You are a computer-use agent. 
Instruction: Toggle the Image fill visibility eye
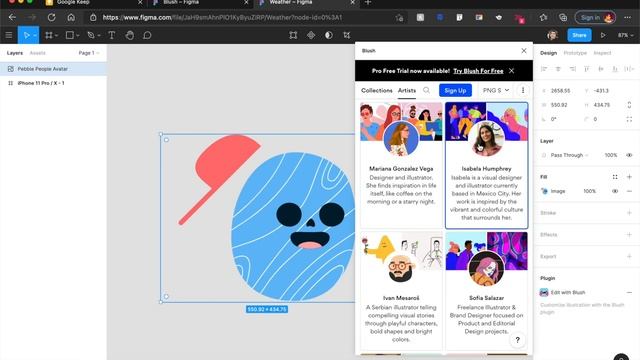615,191
